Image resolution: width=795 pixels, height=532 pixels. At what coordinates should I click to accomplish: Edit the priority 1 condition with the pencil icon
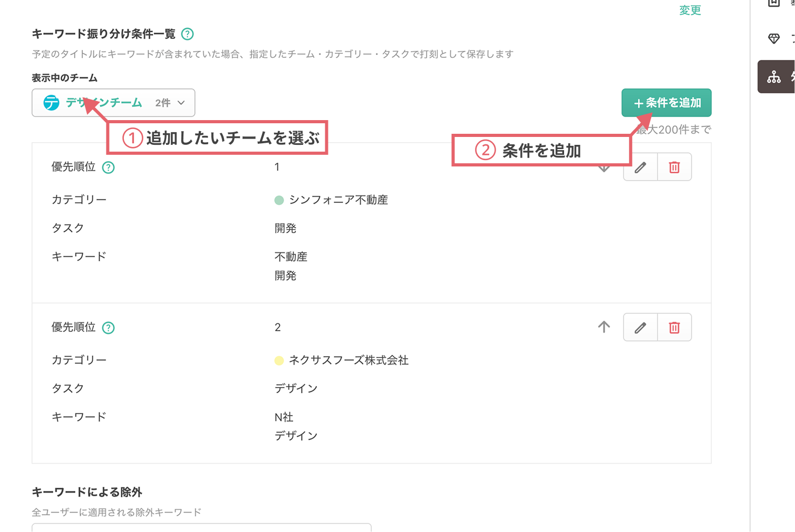tap(640, 166)
